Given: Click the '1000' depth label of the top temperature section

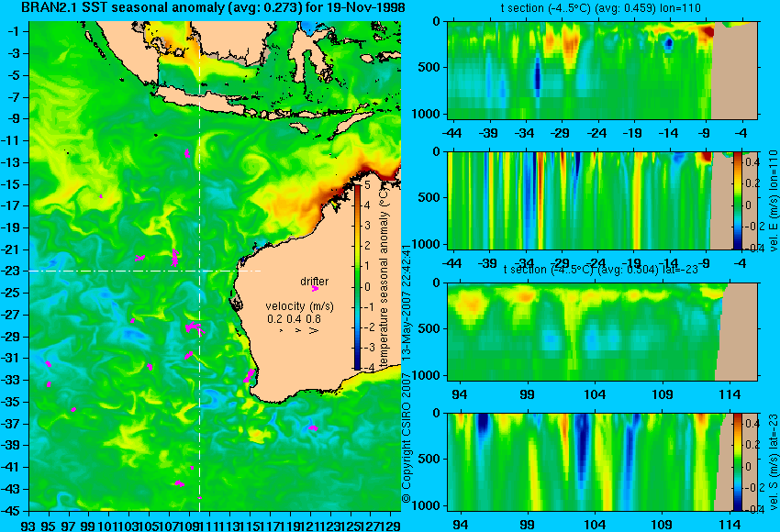Looking at the screenshot, I should click(427, 114).
